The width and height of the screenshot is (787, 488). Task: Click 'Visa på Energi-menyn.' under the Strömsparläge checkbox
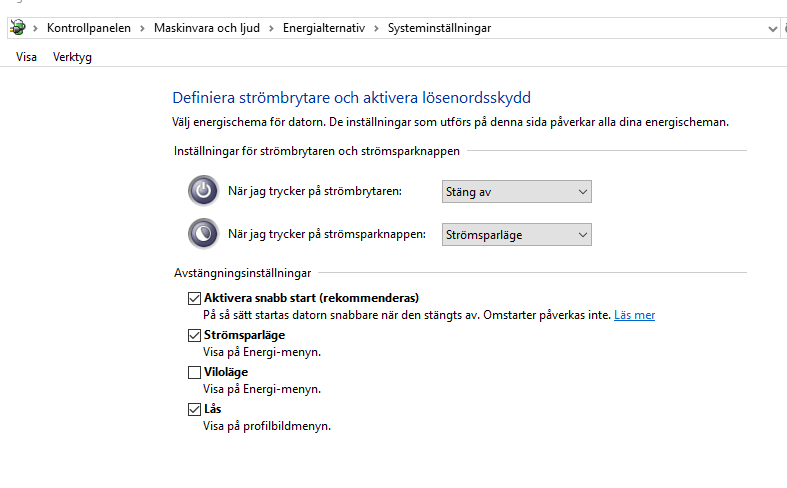[261, 352]
